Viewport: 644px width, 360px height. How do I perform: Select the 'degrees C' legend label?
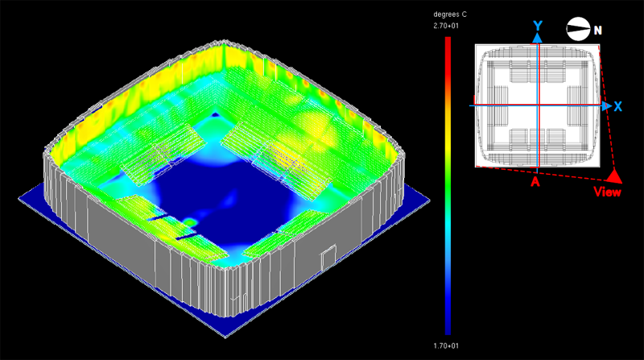tap(450, 14)
